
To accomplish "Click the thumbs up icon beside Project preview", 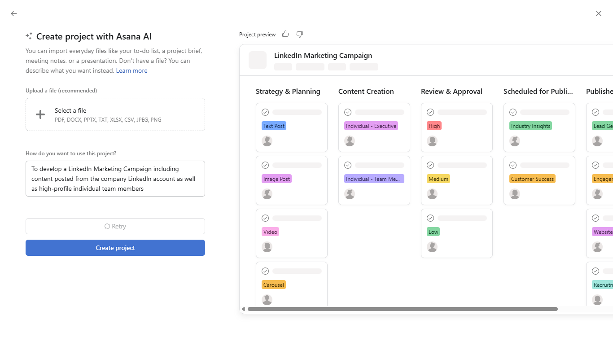I will click(285, 34).
